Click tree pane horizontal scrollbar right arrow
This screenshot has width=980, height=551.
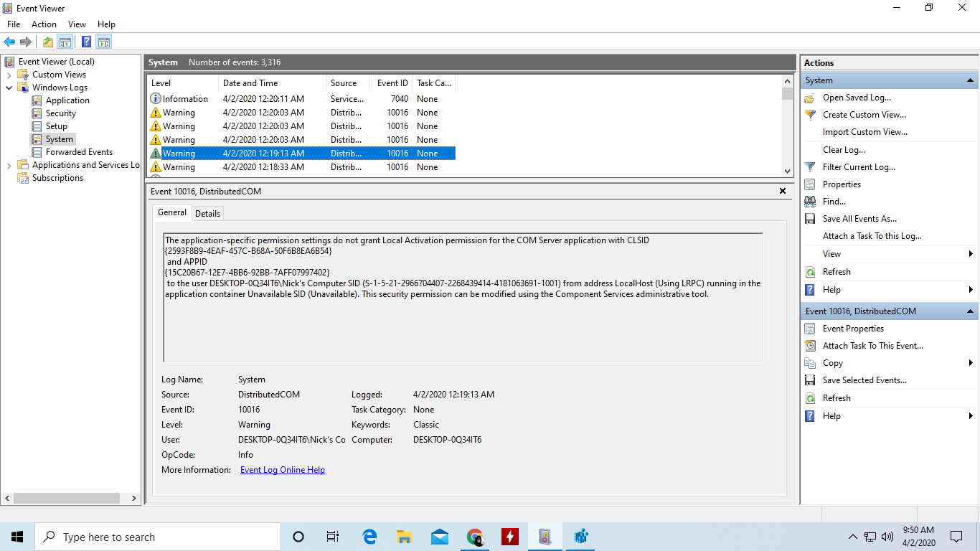click(x=133, y=498)
